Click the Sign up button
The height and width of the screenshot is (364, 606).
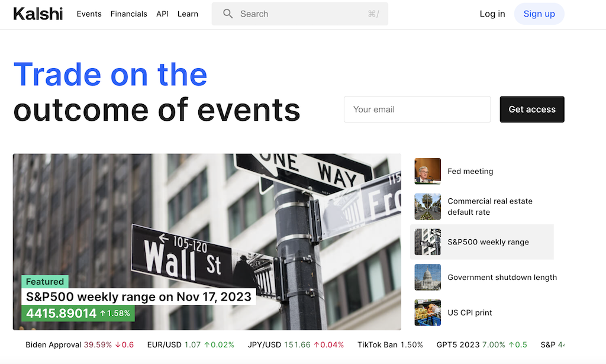pyautogui.click(x=539, y=14)
